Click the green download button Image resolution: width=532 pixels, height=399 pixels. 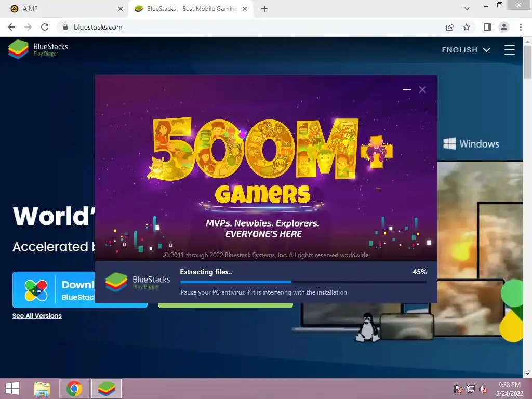tap(225, 305)
